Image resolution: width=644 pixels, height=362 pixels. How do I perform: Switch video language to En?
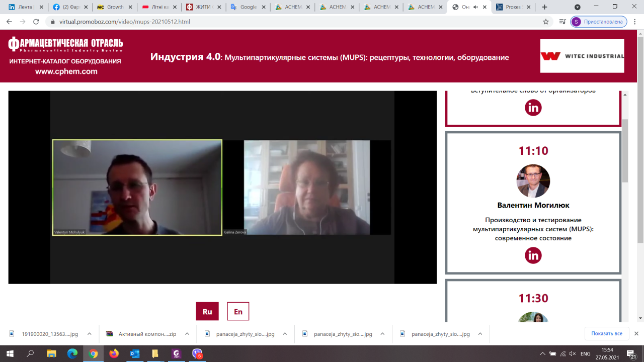[238, 312]
